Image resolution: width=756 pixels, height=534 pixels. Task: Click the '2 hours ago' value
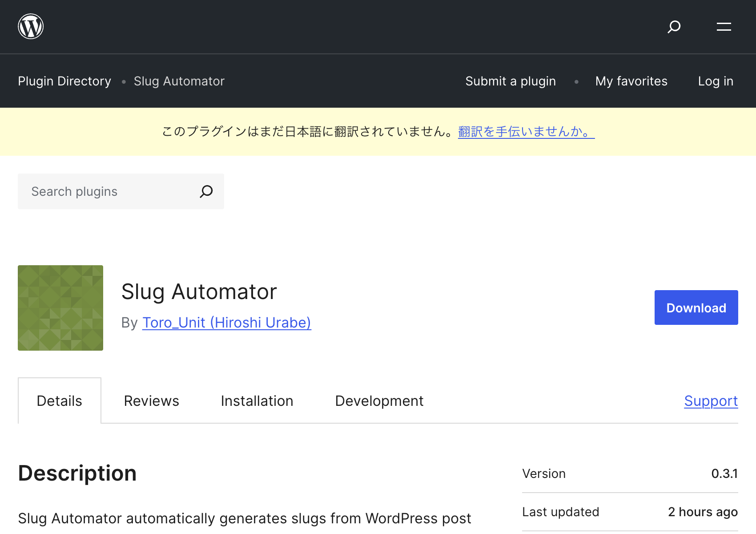(703, 512)
